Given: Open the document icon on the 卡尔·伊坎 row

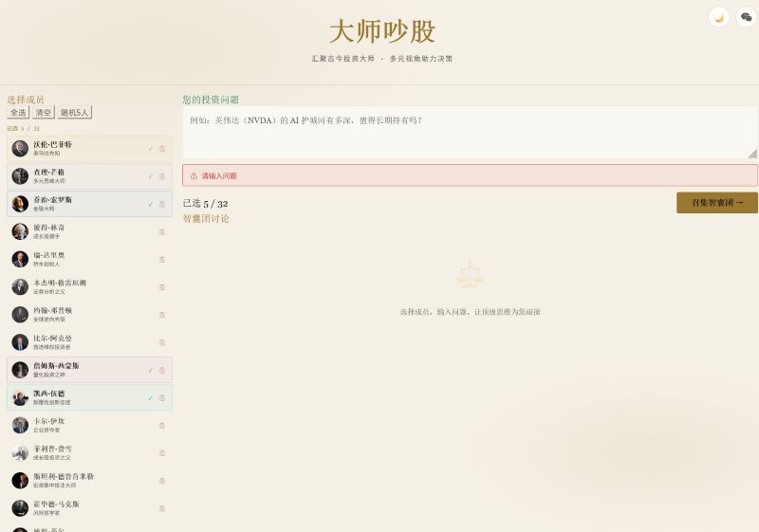Looking at the screenshot, I should pyautogui.click(x=162, y=426).
